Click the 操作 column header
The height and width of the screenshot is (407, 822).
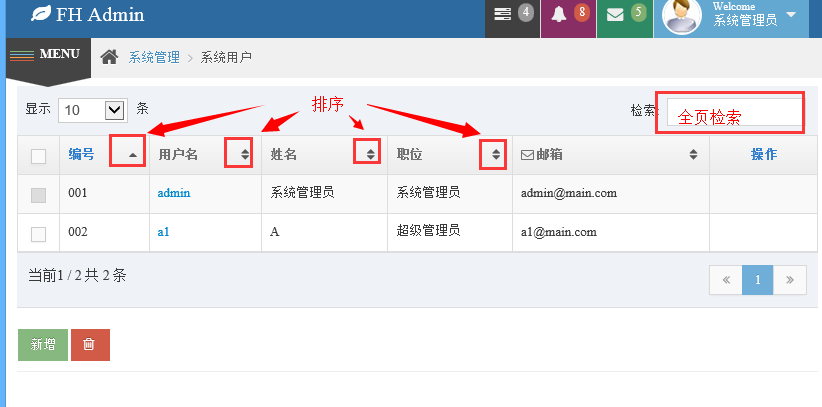pyautogui.click(x=763, y=154)
